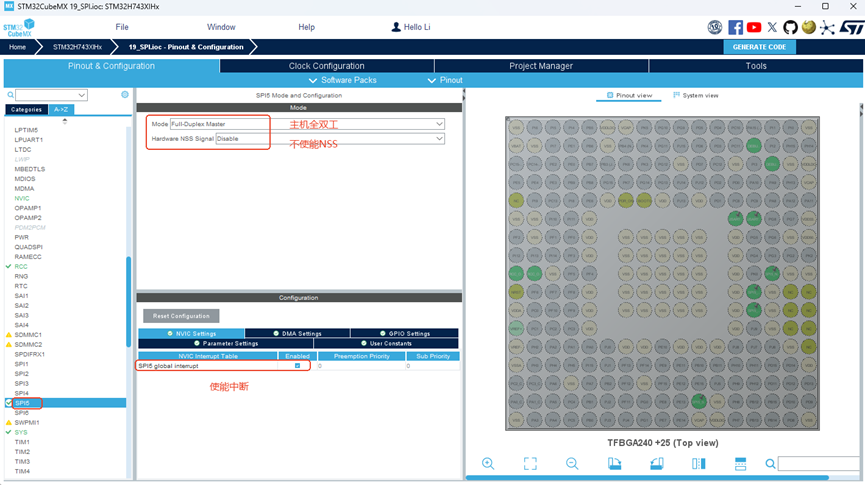This screenshot has width=865, height=485.
Task: Click the peripheral search magnifier icon
Action: (x=10, y=95)
